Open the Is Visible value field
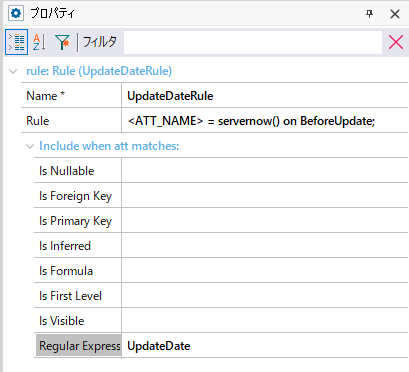The height and width of the screenshot is (372, 409). coord(265,321)
